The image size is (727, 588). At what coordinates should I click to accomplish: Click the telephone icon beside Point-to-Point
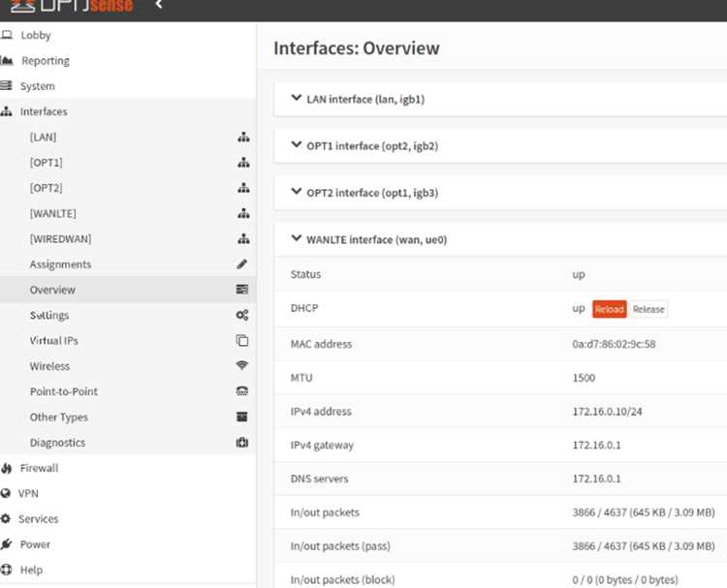(x=242, y=391)
